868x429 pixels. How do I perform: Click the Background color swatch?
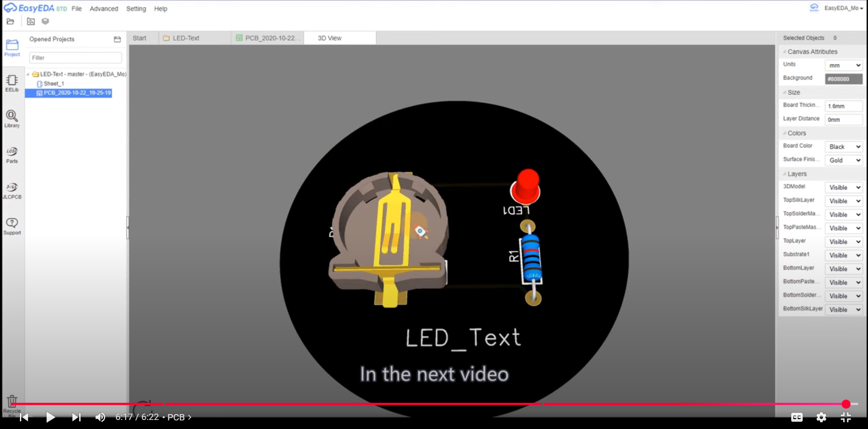tap(844, 79)
